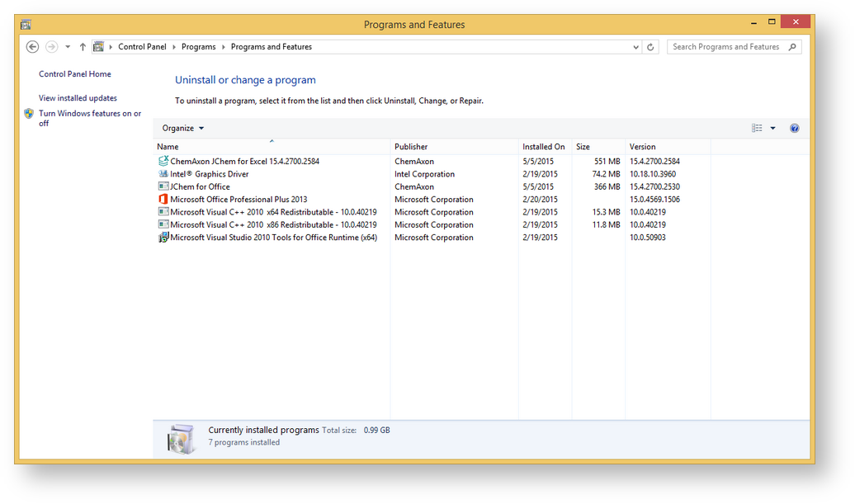This screenshot has width=855, height=504.
Task: Click the ChemAxon JChem for Excel icon
Action: [x=163, y=161]
